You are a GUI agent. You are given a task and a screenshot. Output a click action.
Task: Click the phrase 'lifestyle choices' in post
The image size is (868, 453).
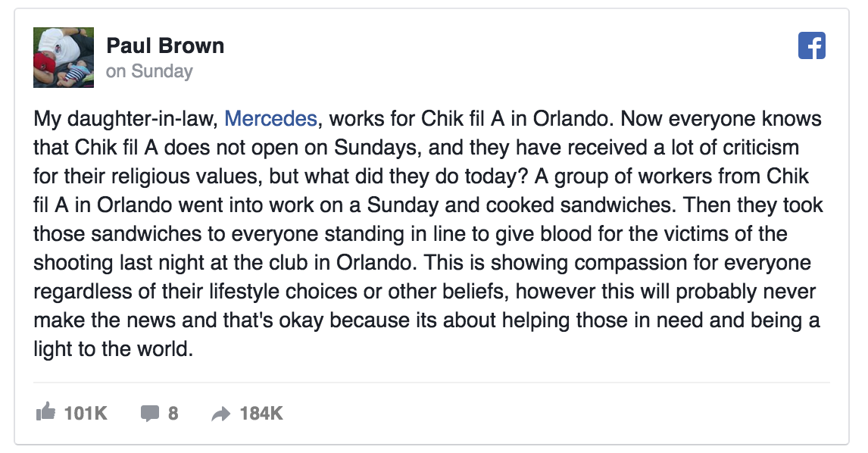tap(283, 292)
